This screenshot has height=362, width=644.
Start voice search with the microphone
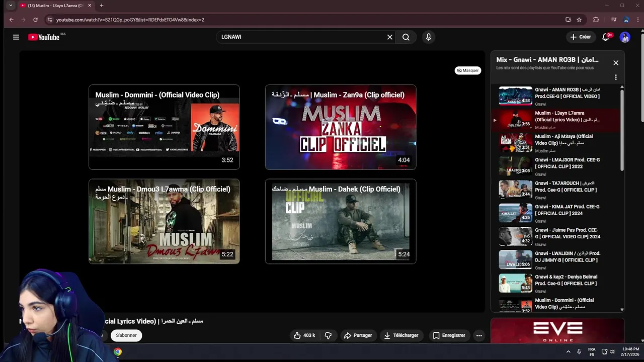[429, 37]
